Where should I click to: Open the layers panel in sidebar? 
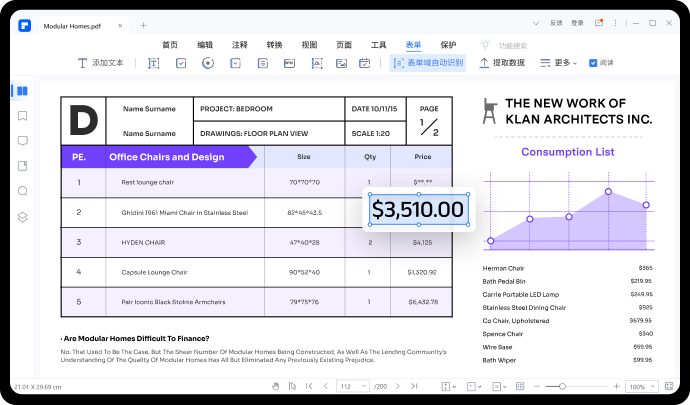tap(21, 216)
